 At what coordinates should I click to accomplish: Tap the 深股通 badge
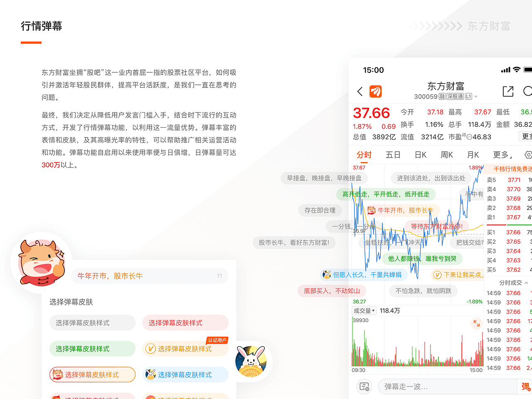coord(455,96)
